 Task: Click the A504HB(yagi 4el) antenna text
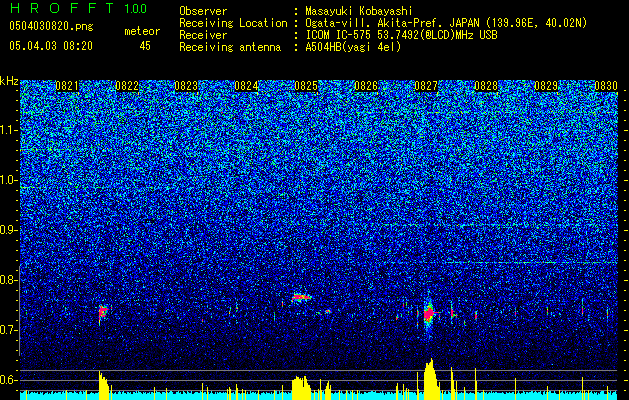pos(353,47)
